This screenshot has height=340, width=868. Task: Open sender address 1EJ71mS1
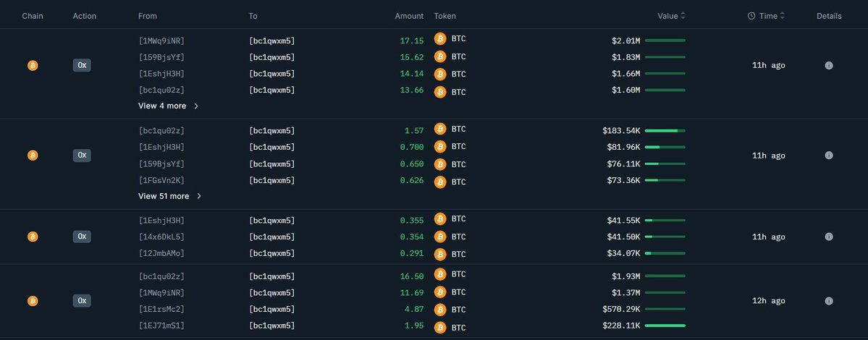coord(161,326)
